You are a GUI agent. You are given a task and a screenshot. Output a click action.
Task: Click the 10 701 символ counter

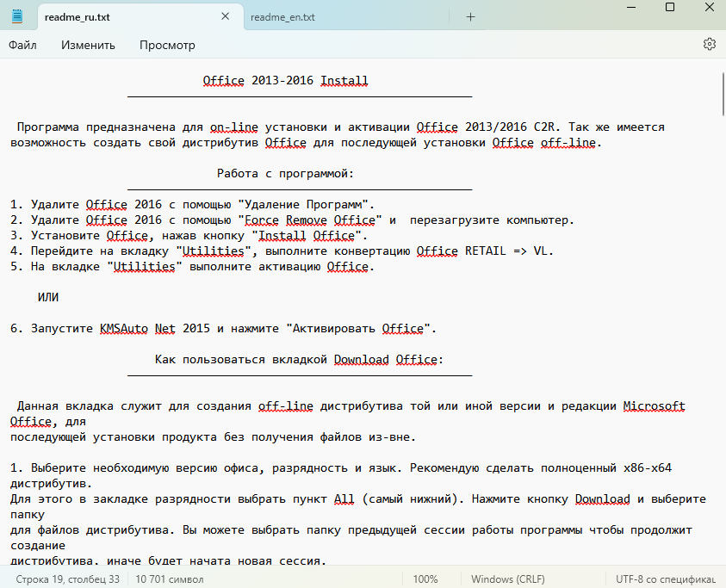(170, 579)
